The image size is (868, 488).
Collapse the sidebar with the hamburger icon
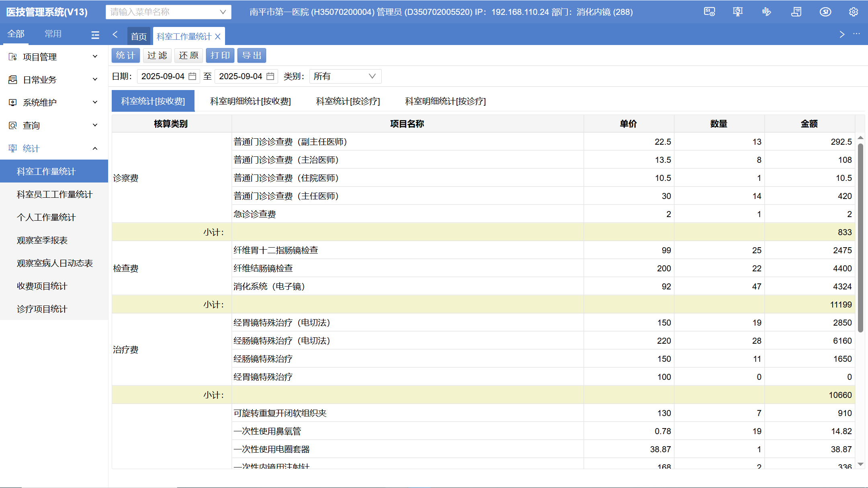tap(95, 35)
